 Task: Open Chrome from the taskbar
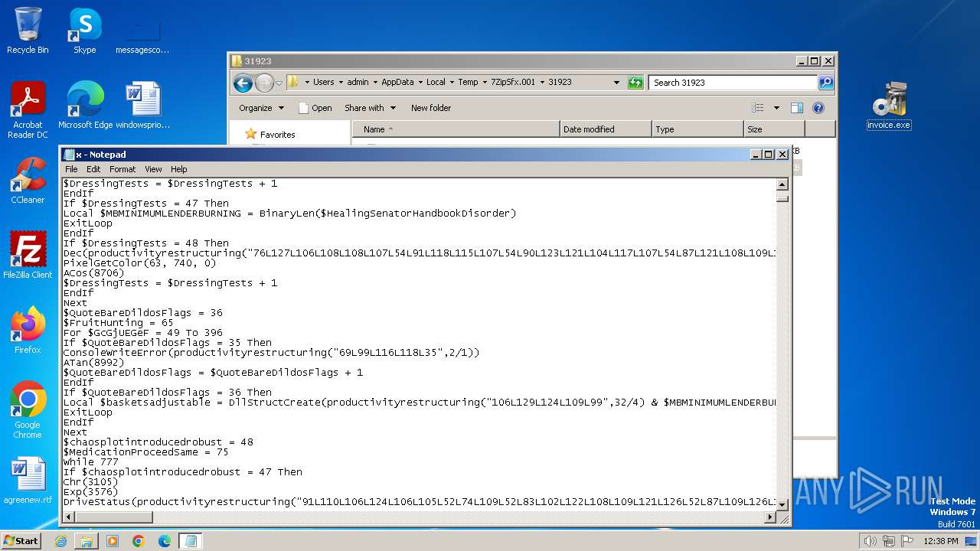pyautogui.click(x=139, y=541)
